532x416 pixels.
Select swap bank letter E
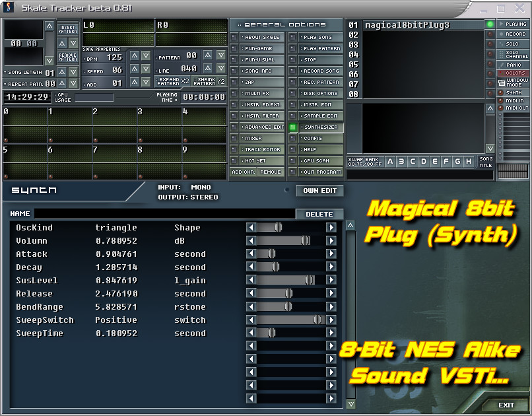[x=435, y=162]
